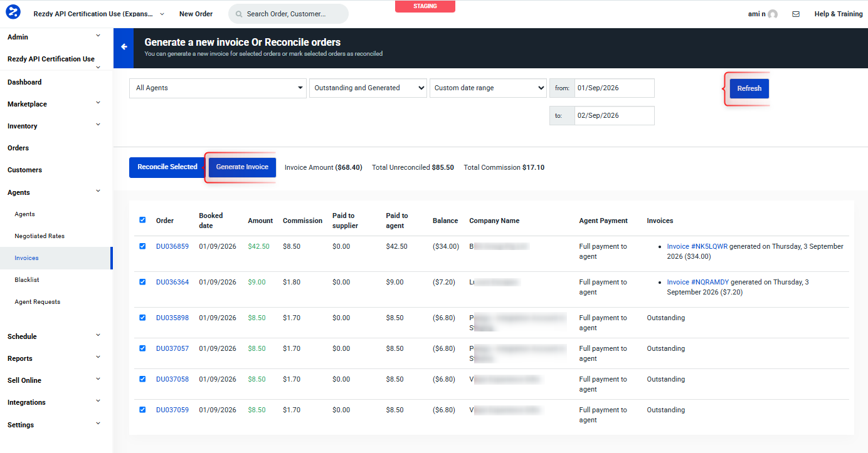Click the Reconcile Selected button
The width and height of the screenshot is (868, 453).
click(x=167, y=167)
